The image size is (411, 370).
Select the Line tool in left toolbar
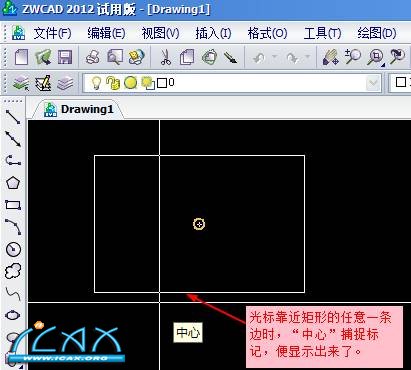pyautogui.click(x=13, y=116)
